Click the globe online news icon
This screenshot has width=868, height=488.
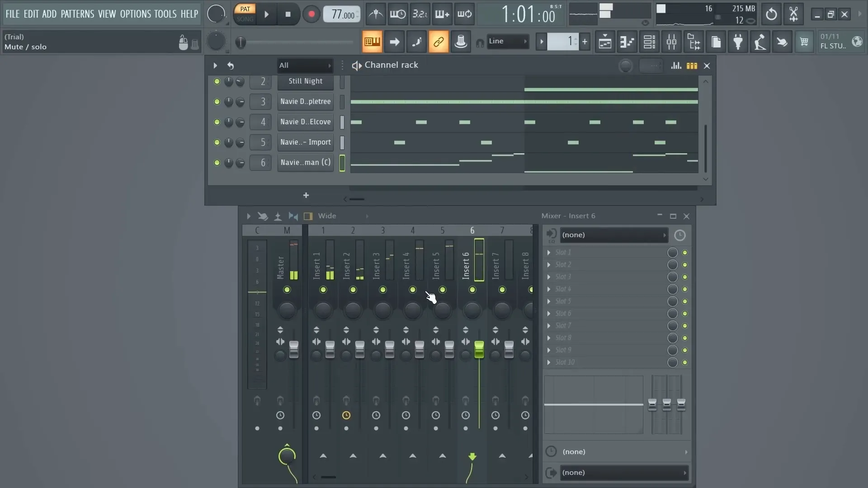click(x=857, y=42)
